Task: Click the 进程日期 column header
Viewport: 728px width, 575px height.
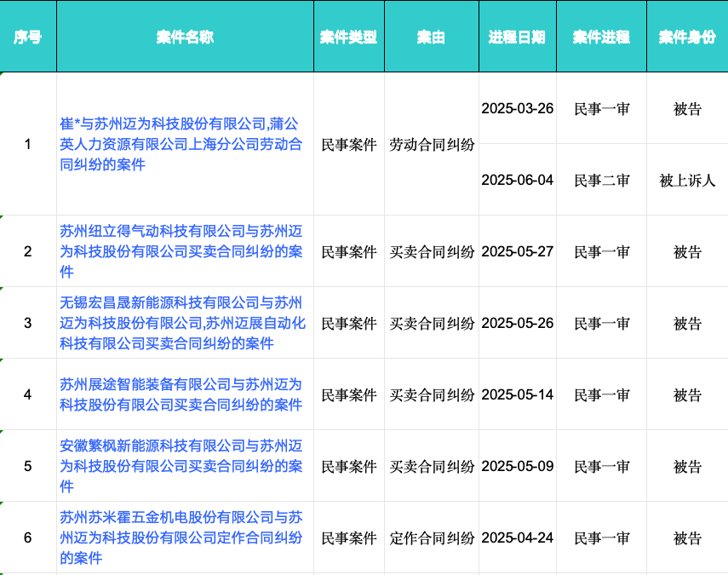Action: [517, 37]
